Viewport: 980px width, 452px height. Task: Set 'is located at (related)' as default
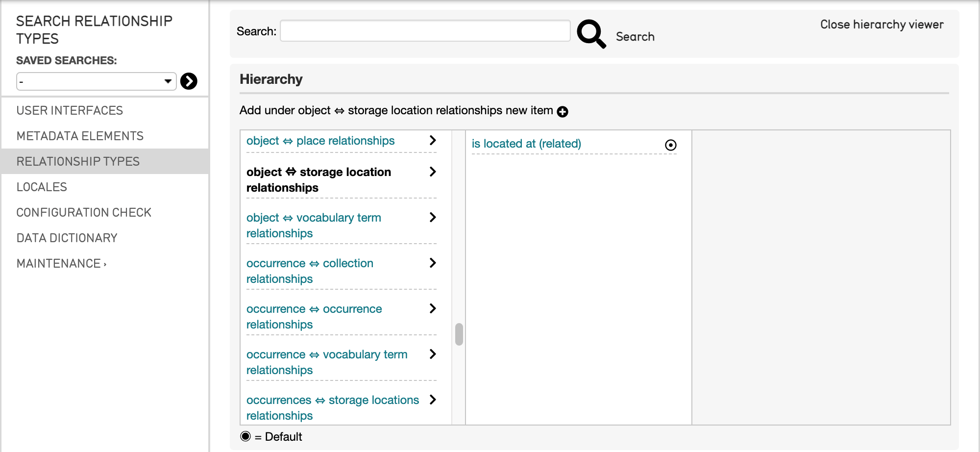[670, 145]
